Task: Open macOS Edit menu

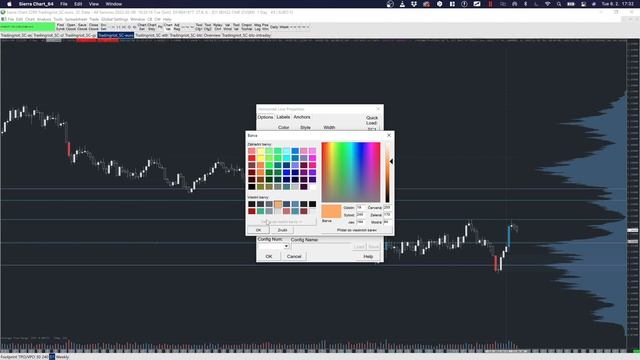Action: (x=78, y=4)
